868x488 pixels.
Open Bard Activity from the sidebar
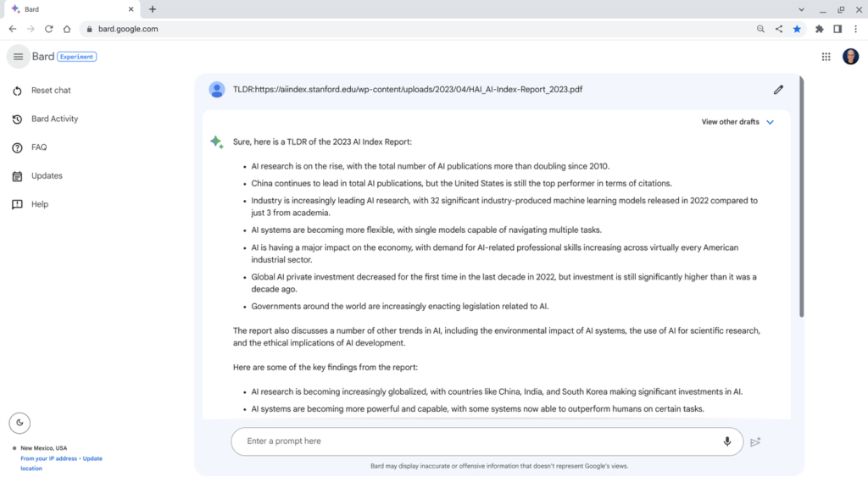coord(19,119)
